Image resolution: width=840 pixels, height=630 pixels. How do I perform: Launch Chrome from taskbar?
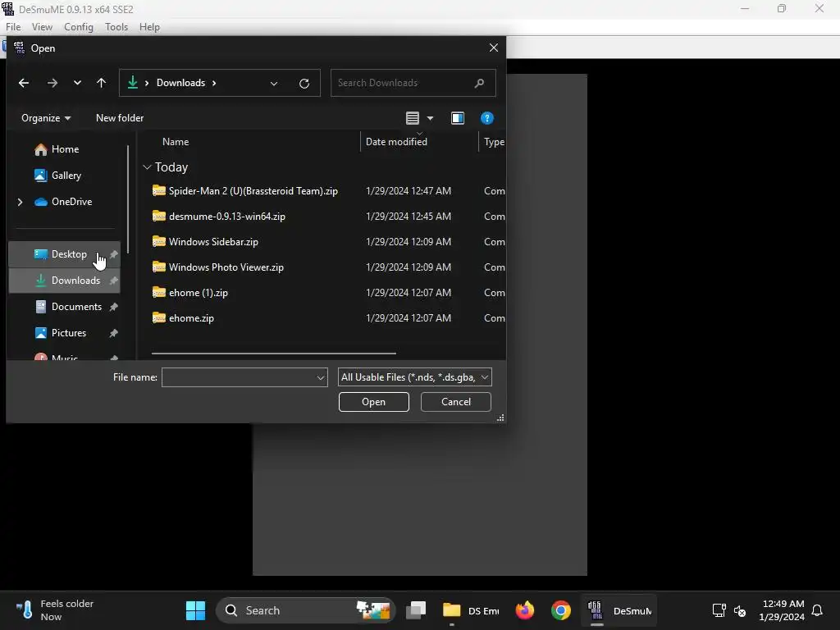561,610
